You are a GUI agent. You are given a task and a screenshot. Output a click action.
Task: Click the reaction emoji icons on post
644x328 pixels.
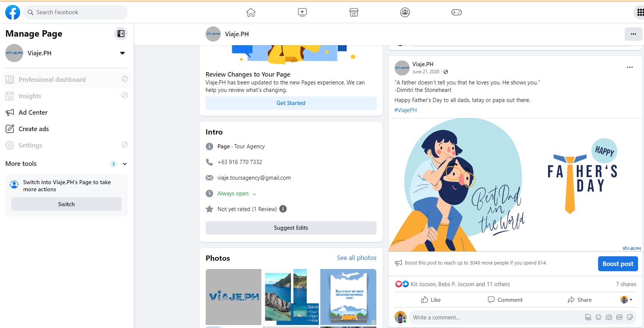(x=402, y=284)
